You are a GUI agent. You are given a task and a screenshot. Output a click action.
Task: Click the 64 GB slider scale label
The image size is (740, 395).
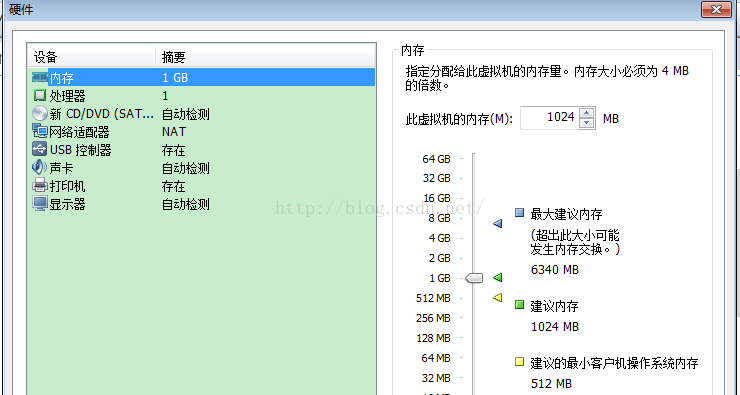pyautogui.click(x=437, y=159)
